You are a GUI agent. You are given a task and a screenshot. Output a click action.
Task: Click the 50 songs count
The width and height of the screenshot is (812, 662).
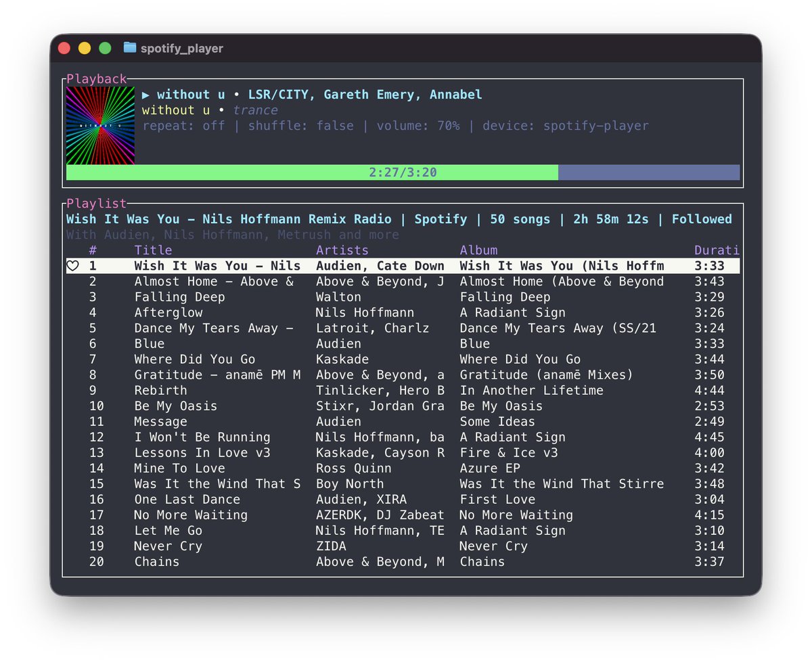tap(520, 219)
